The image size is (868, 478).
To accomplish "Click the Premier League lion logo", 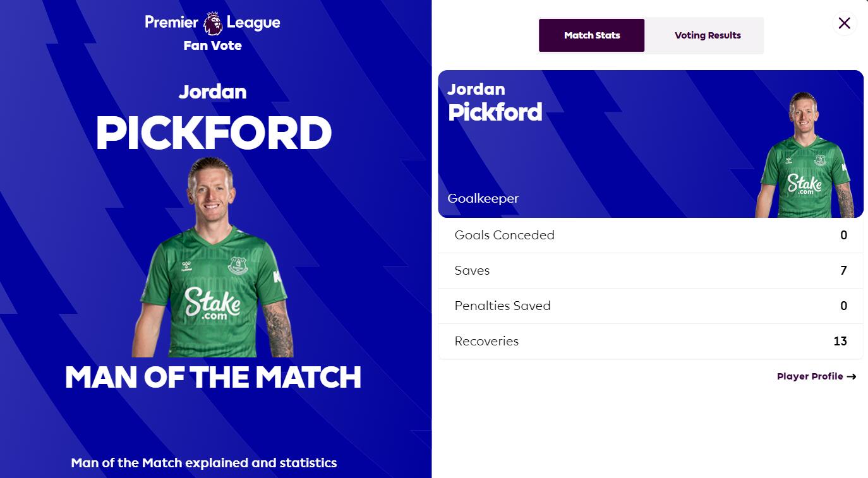I will pos(213,23).
